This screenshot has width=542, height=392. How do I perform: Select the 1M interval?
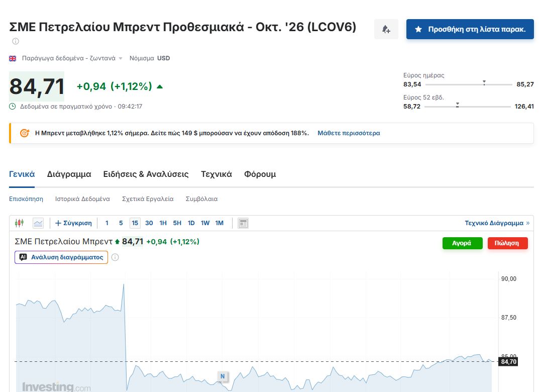[219, 223]
